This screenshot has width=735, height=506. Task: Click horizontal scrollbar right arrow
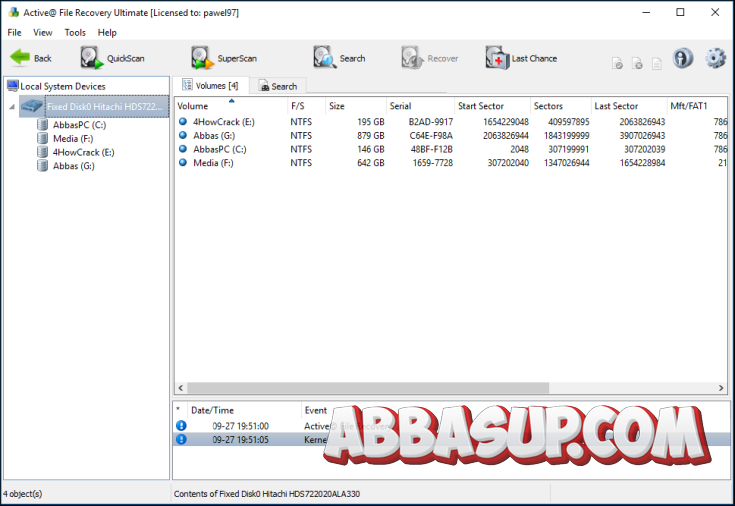pos(721,388)
